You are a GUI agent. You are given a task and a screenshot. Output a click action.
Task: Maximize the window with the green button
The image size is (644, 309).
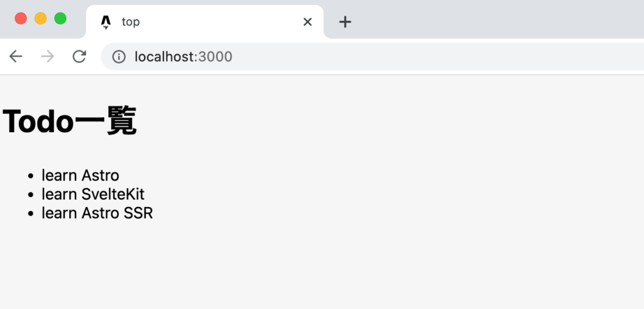[60, 18]
